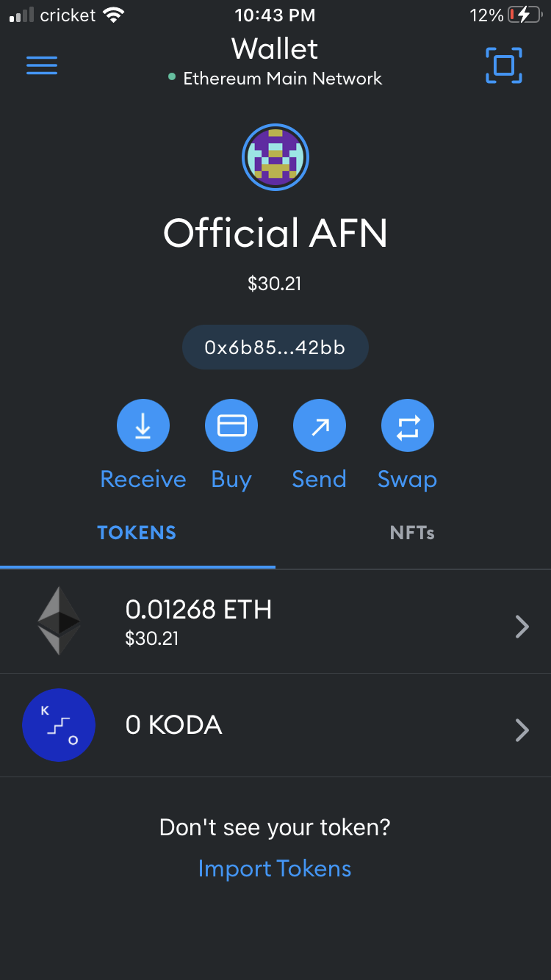Tap the Buy card icon
Viewport: 551px width, 980px height.
pos(231,425)
